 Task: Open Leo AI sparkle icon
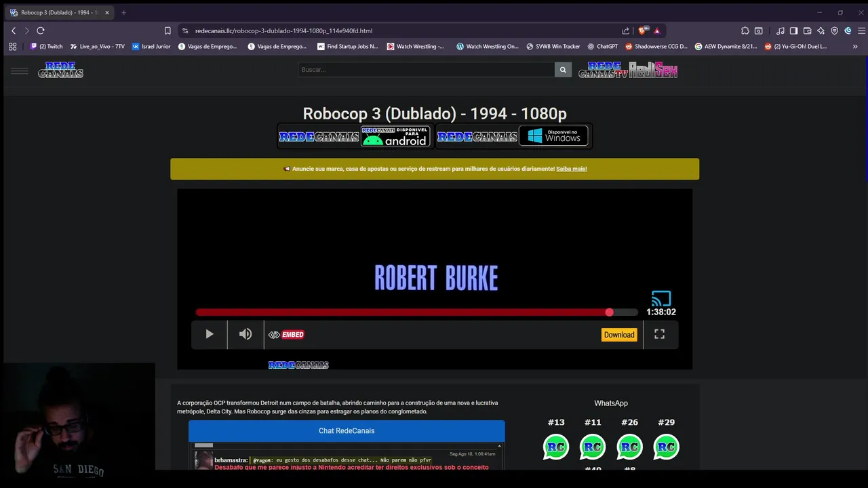coord(821,30)
